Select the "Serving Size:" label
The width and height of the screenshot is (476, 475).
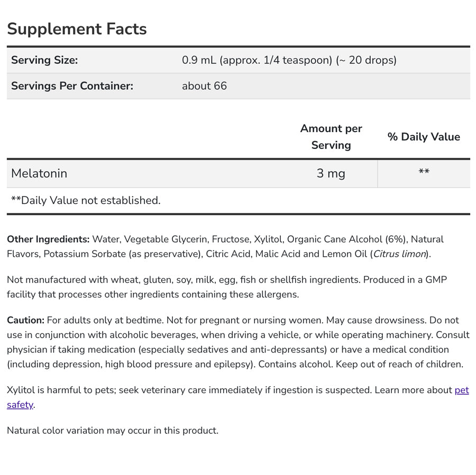pos(44,60)
